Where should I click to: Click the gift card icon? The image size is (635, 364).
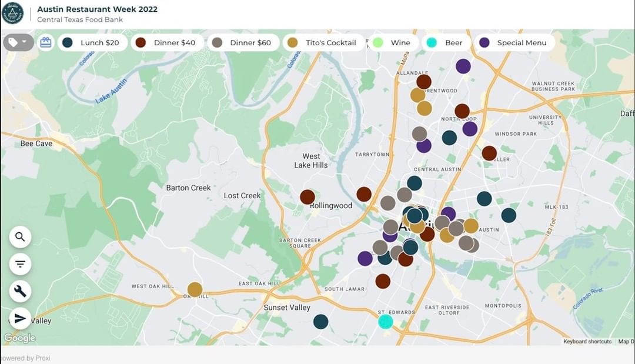(x=46, y=42)
